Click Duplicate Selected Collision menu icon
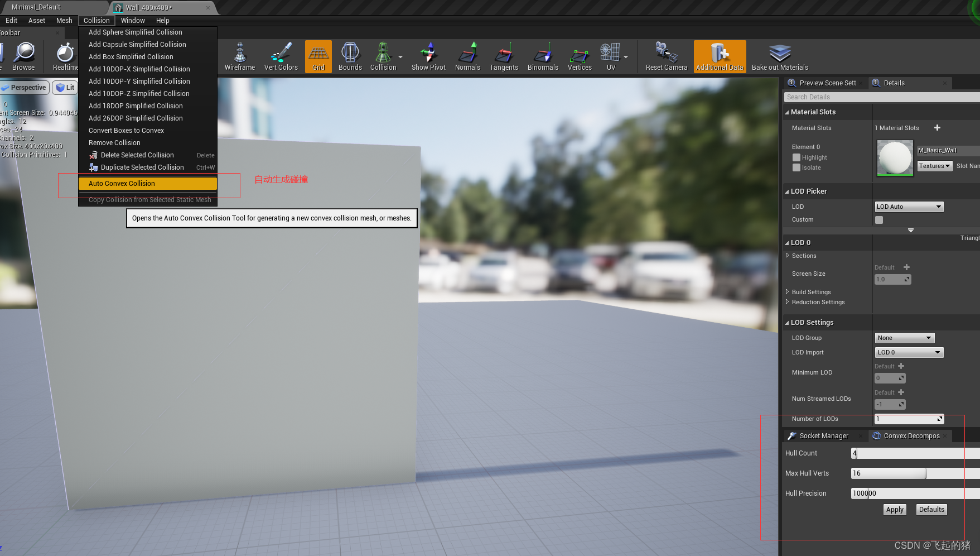 point(93,167)
